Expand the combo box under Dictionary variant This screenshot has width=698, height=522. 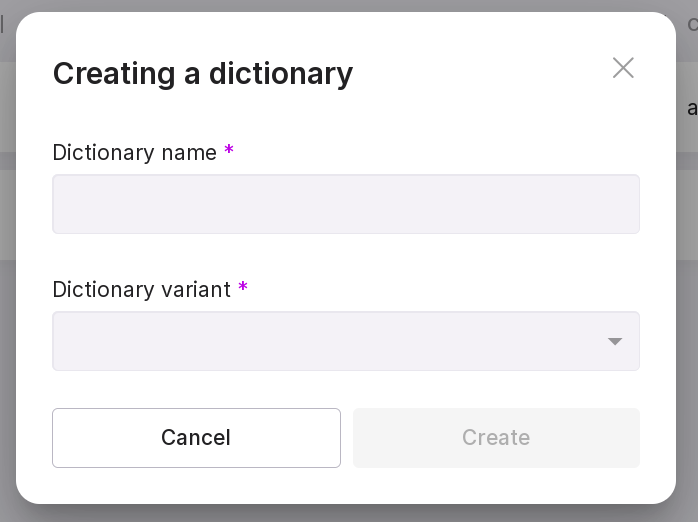345,341
